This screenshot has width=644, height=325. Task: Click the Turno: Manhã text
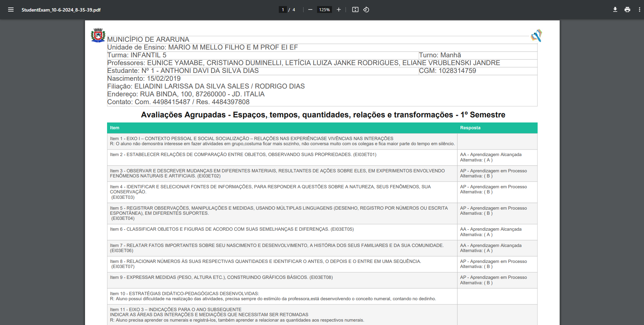point(440,55)
